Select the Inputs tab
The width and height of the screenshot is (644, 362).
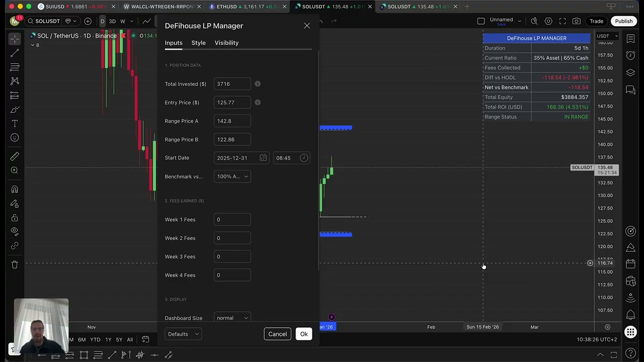click(x=174, y=43)
